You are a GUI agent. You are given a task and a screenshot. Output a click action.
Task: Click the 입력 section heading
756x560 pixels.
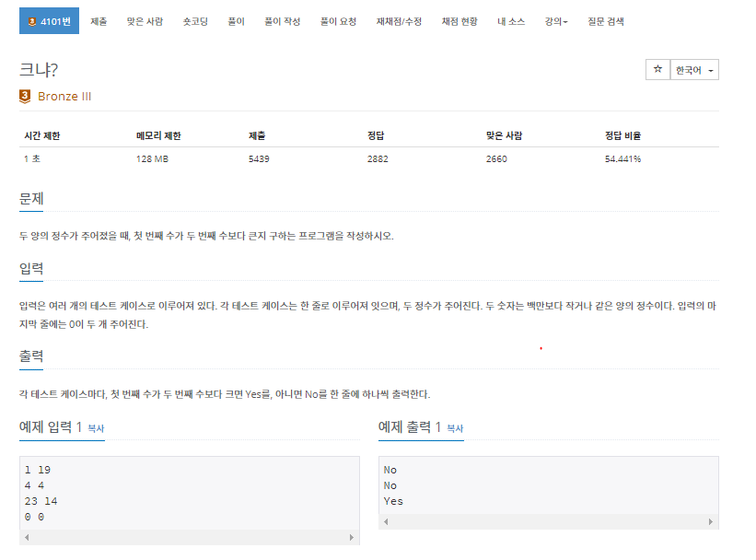(31, 268)
